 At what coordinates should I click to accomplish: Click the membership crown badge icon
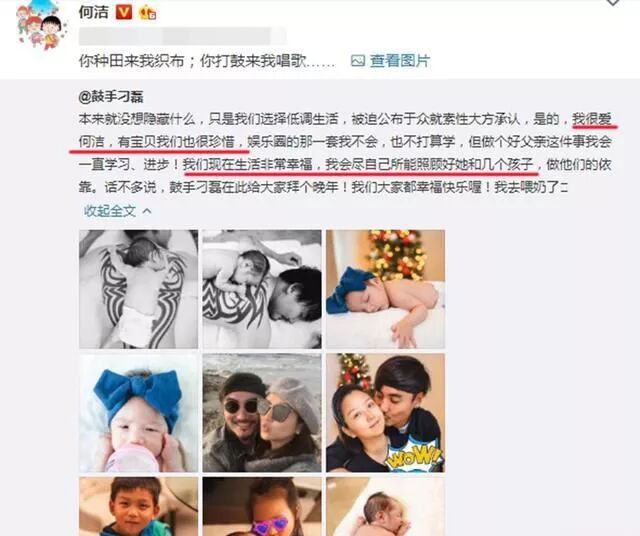pyautogui.click(x=147, y=13)
